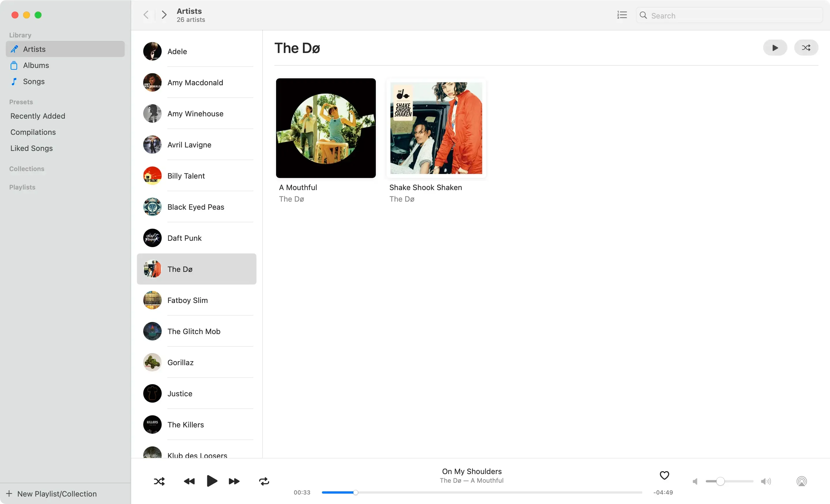Expand the Presets section
This screenshot has height=504, width=830.
pyautogui.click(x=21, y=102)
